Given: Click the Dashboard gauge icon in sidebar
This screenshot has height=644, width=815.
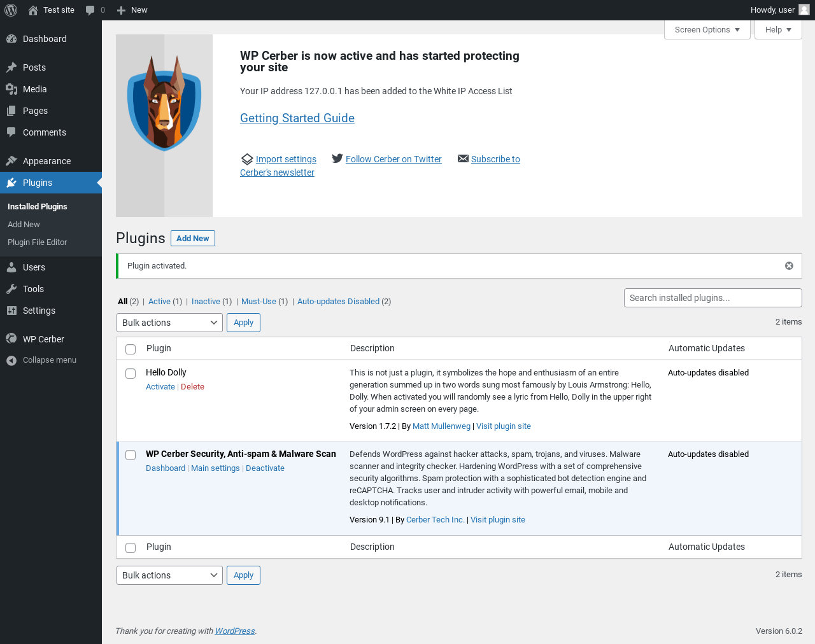Looking at the screenshot, I should [x=11, y=39].
